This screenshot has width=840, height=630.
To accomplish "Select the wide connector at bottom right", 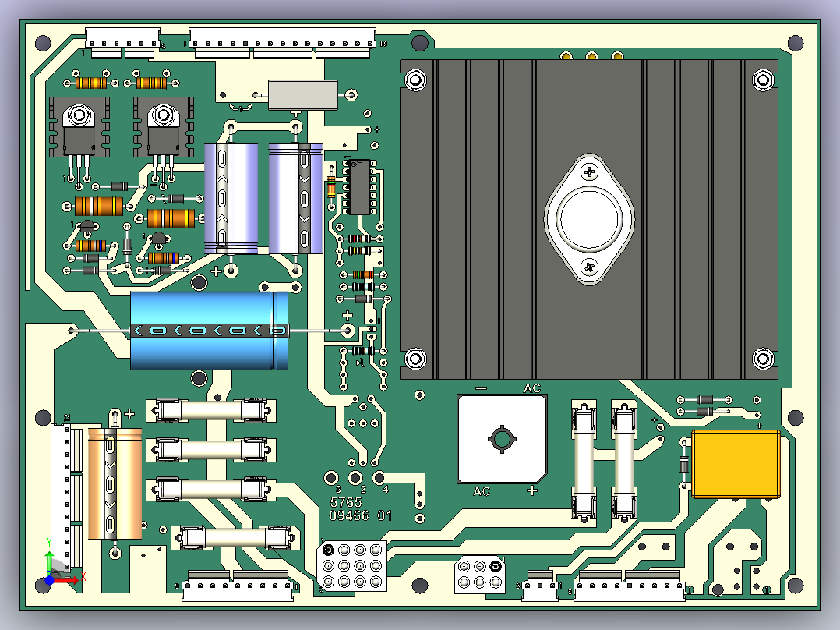I will pos(630,586).
